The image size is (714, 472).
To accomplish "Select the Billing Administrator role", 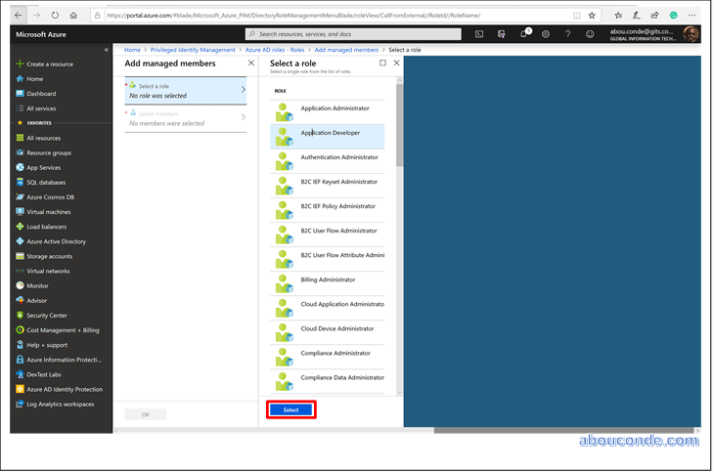I will click(328, 280).
